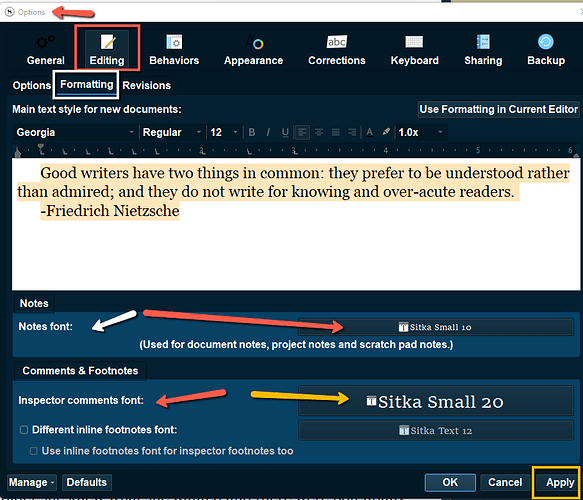Toggle bold formatting in the toolbar
The image size is (583, 500).
click(252, 132)
